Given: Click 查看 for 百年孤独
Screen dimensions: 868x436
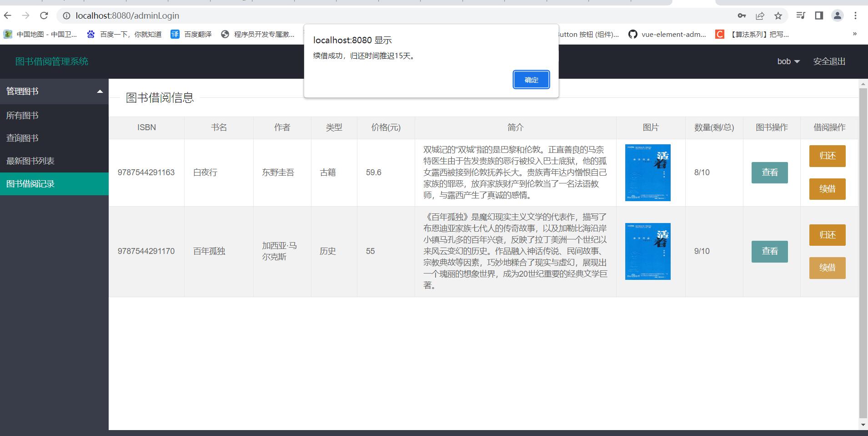Looking at the screenshot, I should click(769, 251).
